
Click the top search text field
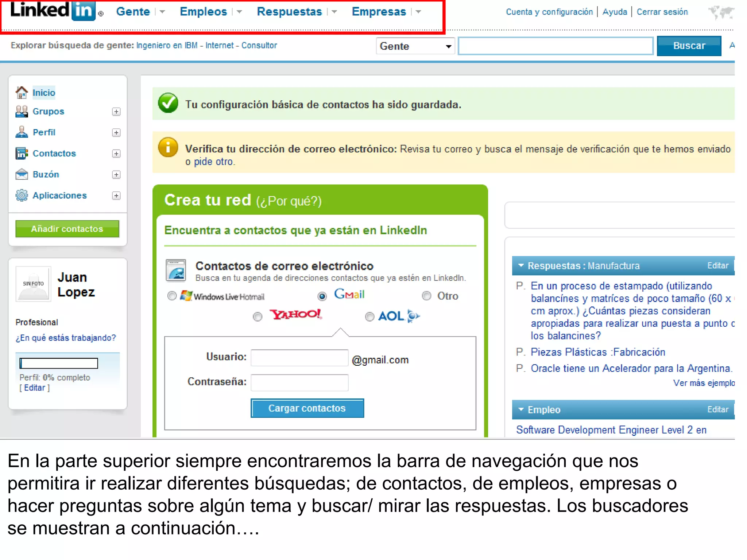556,46
